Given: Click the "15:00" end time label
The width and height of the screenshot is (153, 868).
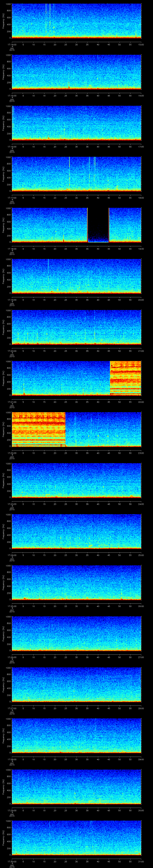Looking at the screenshot, I should pyautogui.click(x=141, y=44).
